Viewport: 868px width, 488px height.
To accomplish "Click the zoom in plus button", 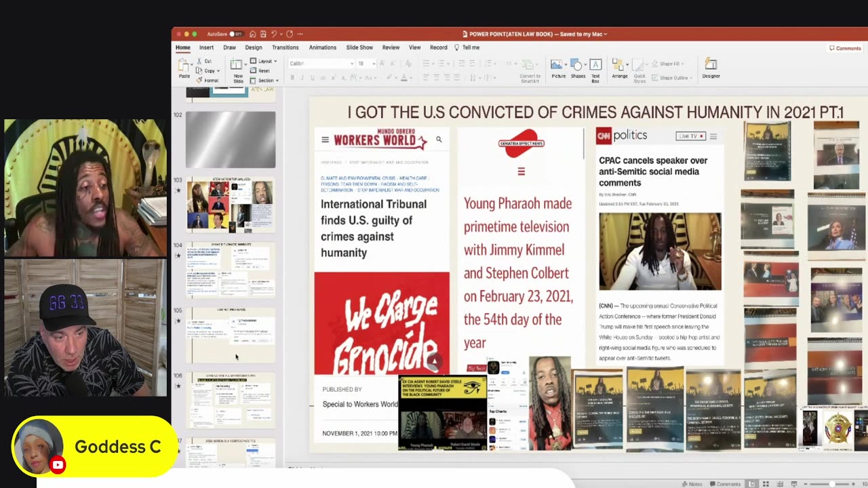I will click(x=853, y=484).
